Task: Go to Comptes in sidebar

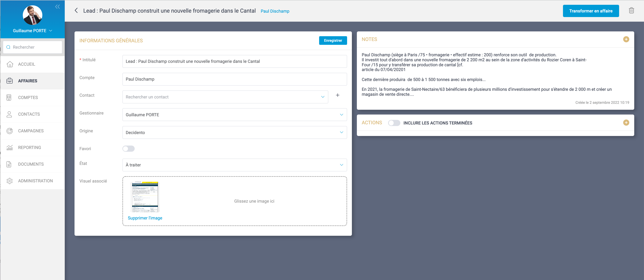Action: (x=28, y=97)
